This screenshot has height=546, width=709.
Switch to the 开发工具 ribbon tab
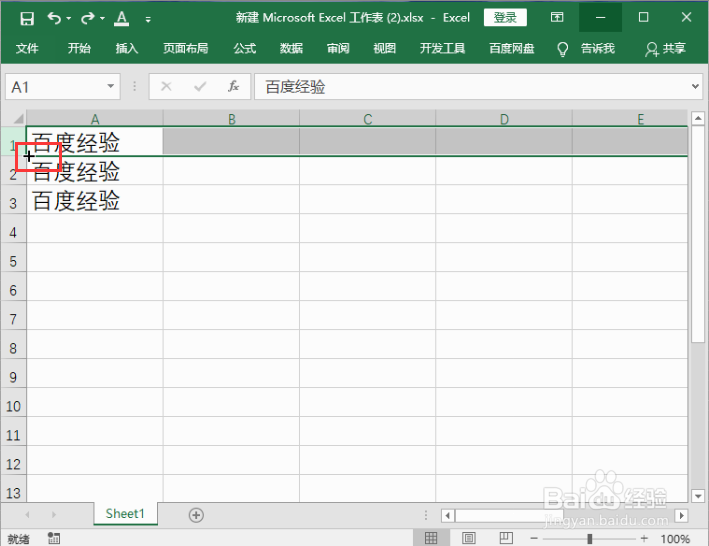point(442,48)
